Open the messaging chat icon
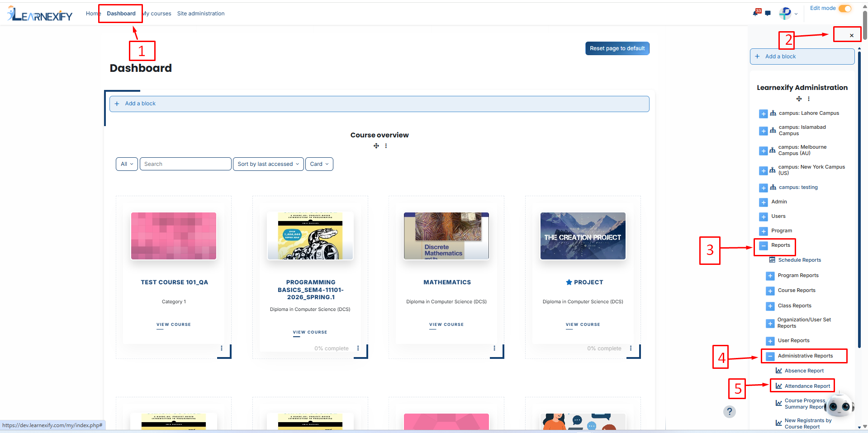Image resolution: width=868 pixels, height=433 pixels. (x=768, y=14)
